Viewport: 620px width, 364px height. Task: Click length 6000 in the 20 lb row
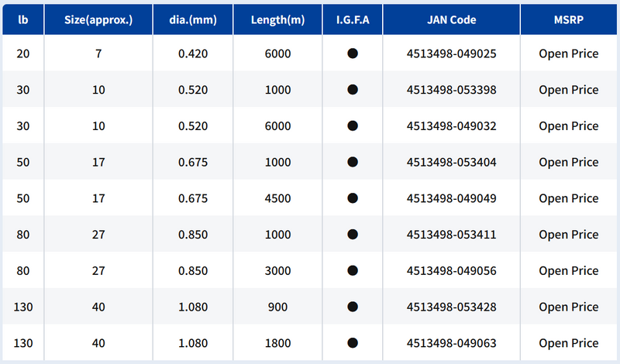coord(277,53)
